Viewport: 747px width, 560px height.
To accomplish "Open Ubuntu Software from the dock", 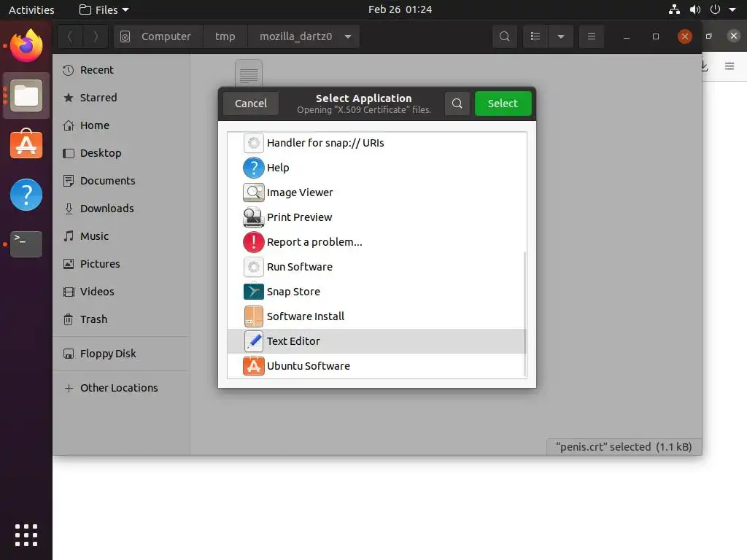I will coord(26,144).
